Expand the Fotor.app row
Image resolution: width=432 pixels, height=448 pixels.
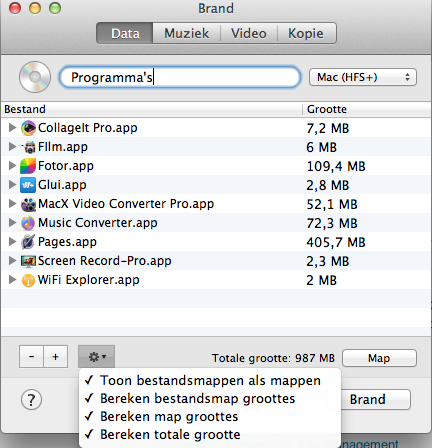coord(12,165)
